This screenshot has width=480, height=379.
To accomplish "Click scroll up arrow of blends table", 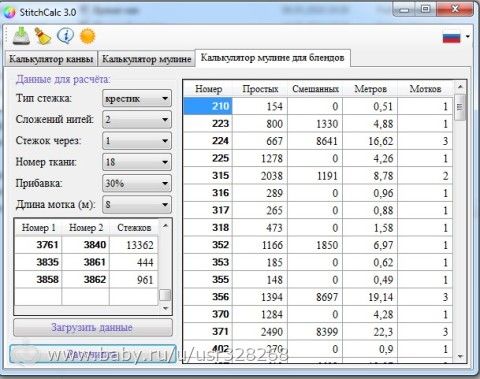I will (165, 226).
